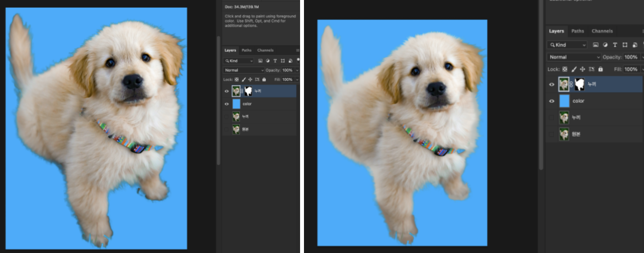Open Opacity arrow dropdown in left screenshot

tap(297, 70)
